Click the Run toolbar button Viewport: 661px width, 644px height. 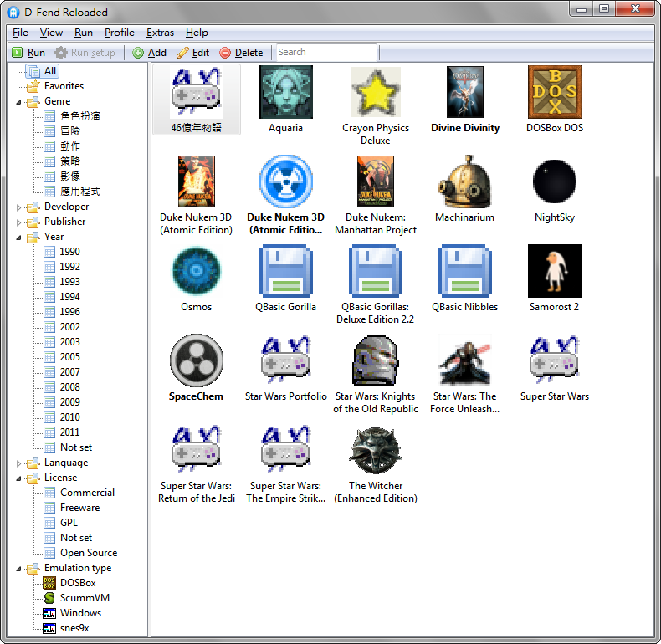[28, 53]
